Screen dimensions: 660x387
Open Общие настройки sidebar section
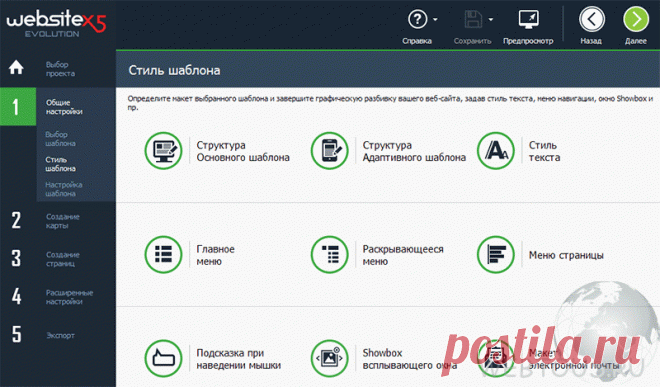click(x=64, y=107)
